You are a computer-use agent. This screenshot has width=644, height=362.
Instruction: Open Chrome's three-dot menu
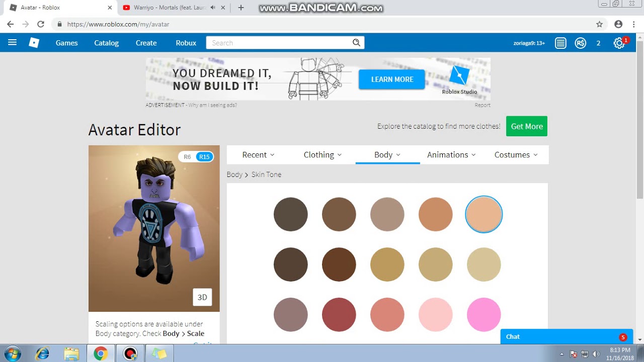click(634, 24)
